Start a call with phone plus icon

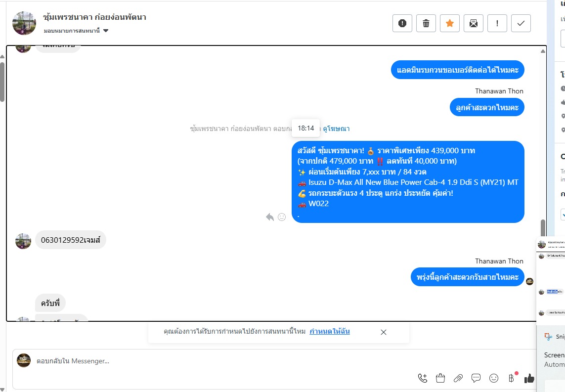(x=423, y=378)
